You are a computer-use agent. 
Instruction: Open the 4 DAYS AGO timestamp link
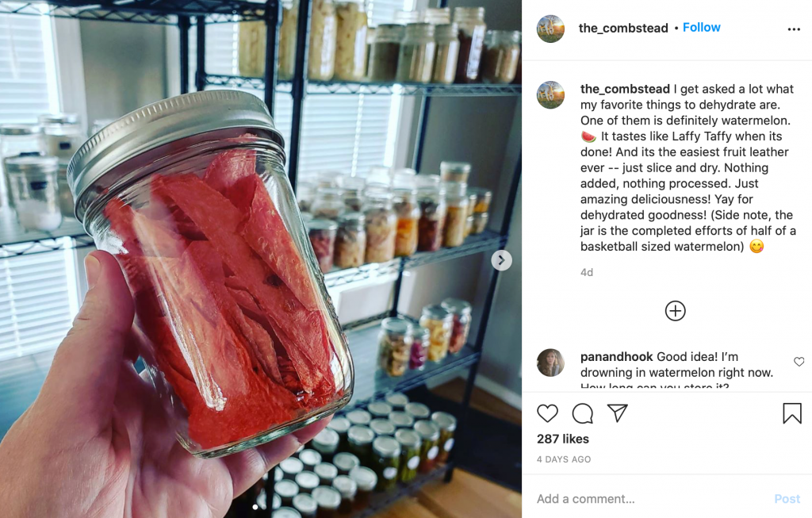564,459
